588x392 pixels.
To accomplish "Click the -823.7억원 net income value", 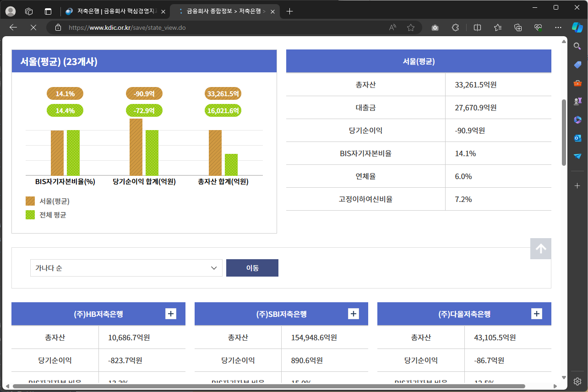I will (x=125, y=360).
